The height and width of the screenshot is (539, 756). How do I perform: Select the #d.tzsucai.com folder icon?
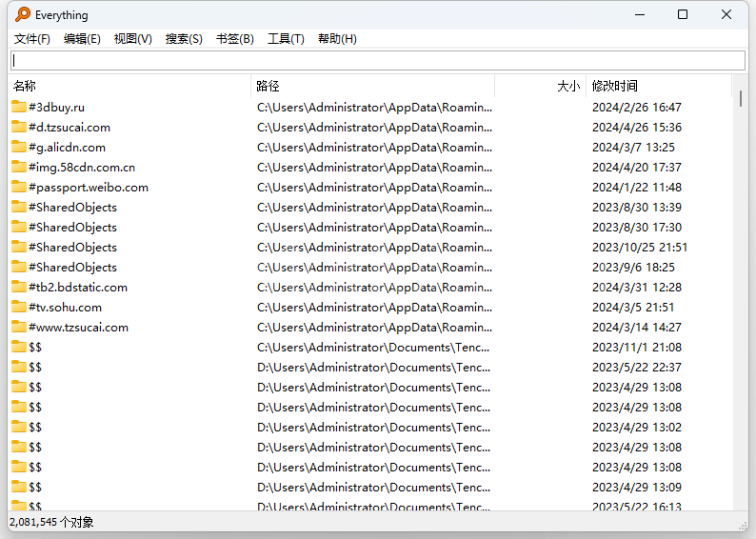tap(19, 127)
